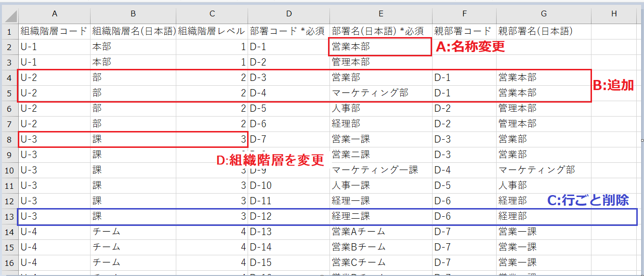The image size is (644, 276).
Task: Select the empty column H header
Action: coord(613,14)
